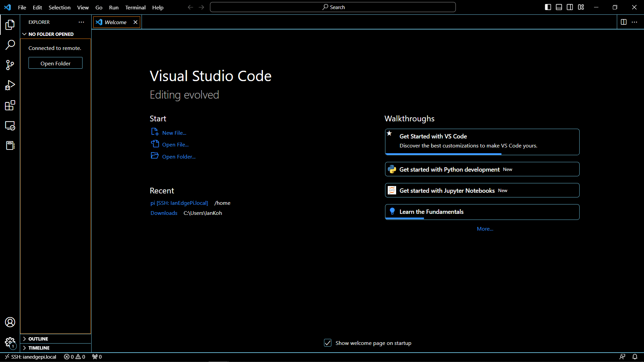Click the notifications bell in status bar

(x=635, y=357)
